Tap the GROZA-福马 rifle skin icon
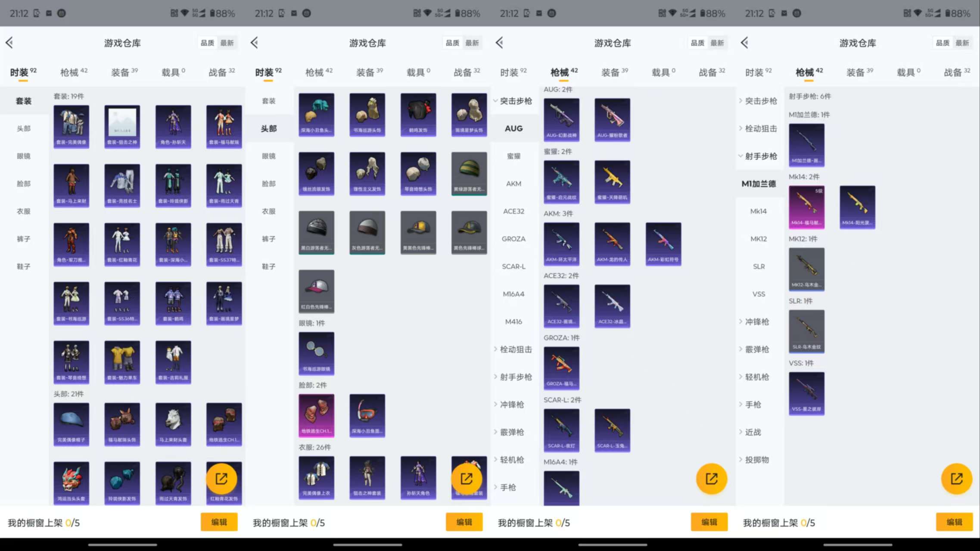Screen dimensions: 980x551 click(561, 367)
